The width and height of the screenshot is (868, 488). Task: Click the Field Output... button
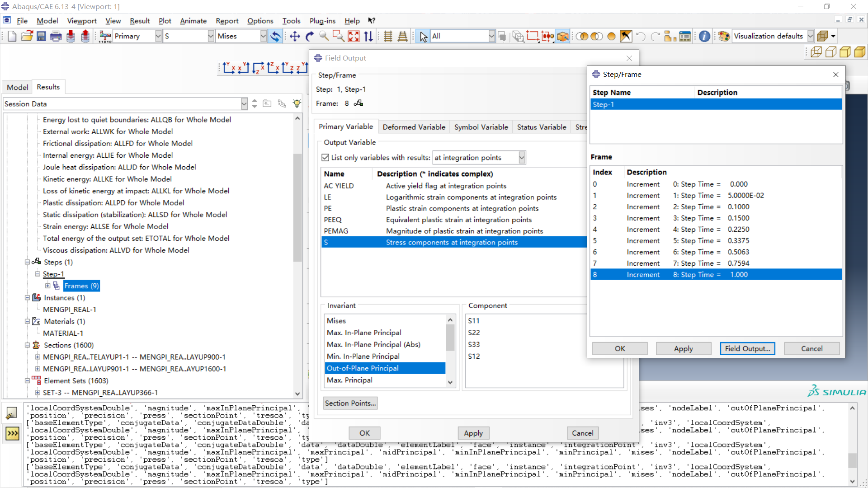pyautogui.click(x=747, y=348)
